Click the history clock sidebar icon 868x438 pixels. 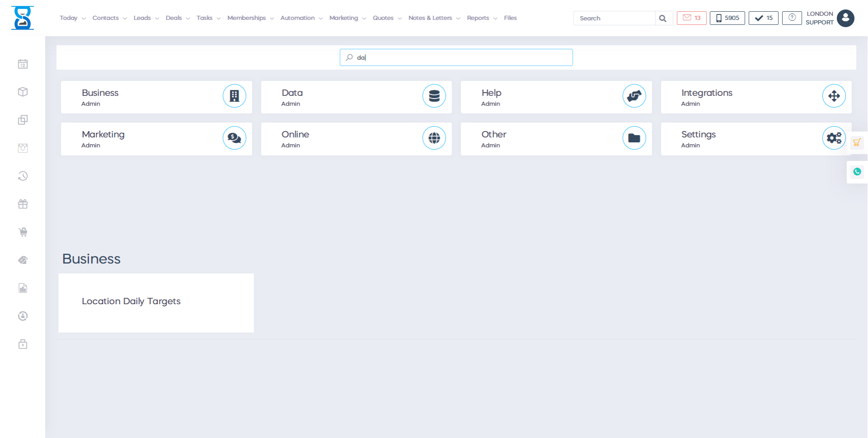coord(23,176)
